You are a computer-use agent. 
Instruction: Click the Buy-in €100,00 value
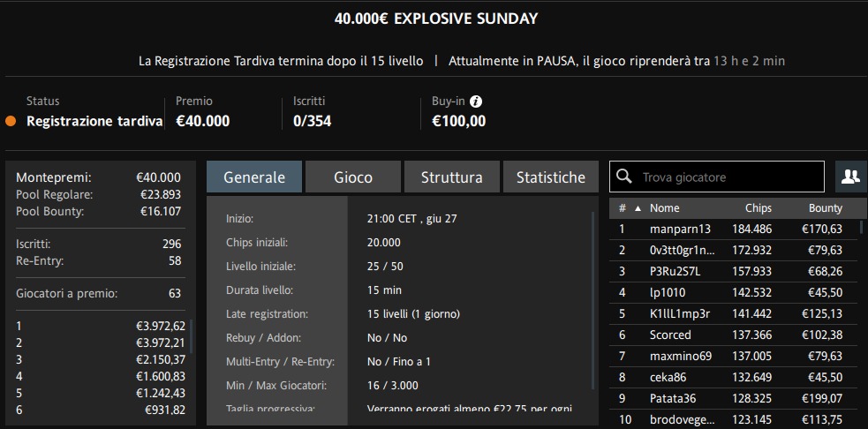pos(459,121)
